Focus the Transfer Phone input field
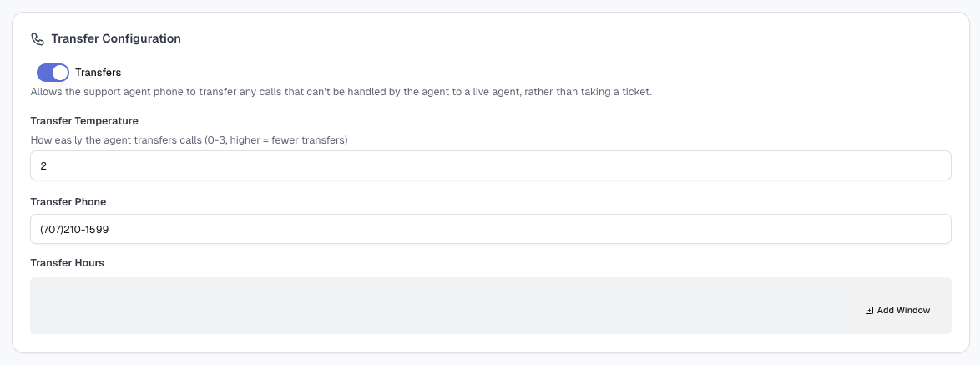Image resolution: width=980 pixels, height=365 pixels. tap(491, 230)
